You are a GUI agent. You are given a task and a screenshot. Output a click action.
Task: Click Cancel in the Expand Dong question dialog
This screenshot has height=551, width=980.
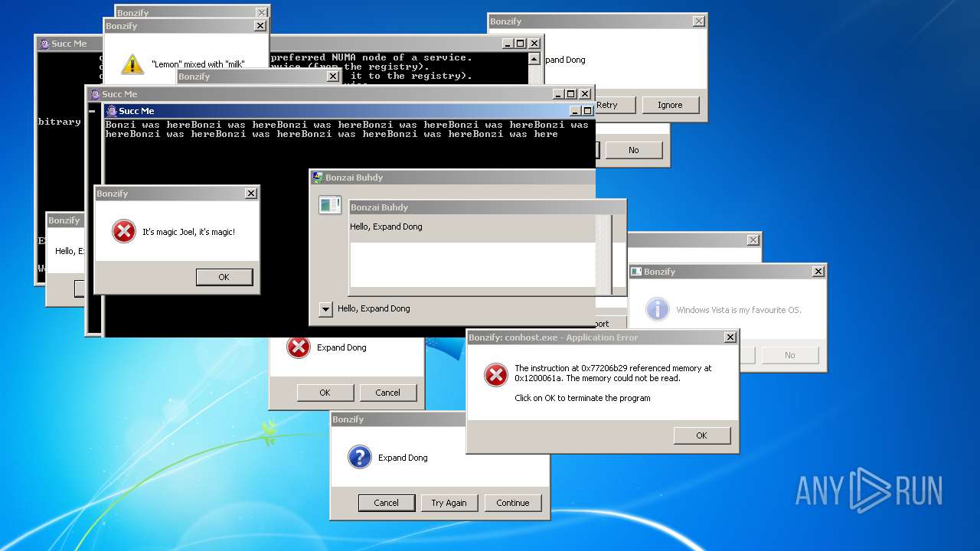[387, 503]
